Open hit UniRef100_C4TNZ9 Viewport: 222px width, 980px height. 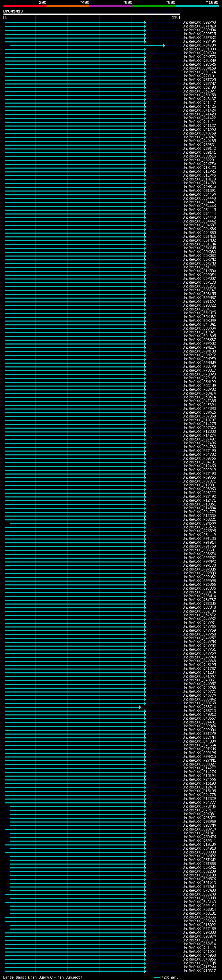coord(199,26)
